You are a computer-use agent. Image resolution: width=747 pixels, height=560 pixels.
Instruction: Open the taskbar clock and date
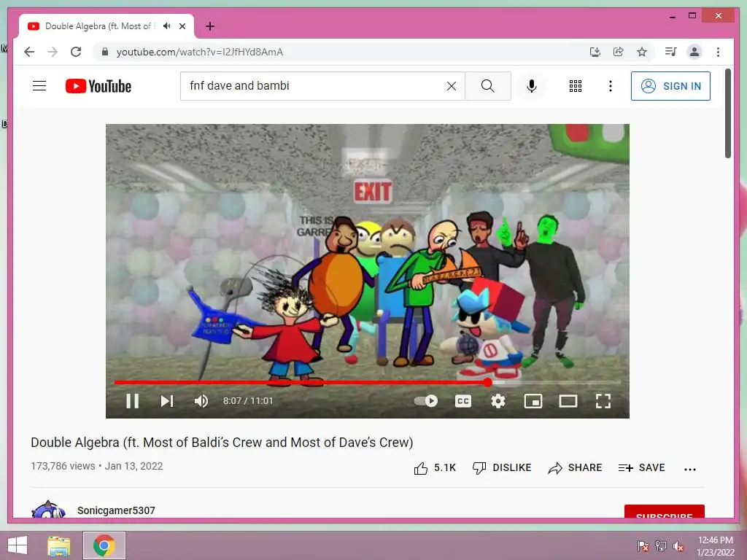[715, 546]
